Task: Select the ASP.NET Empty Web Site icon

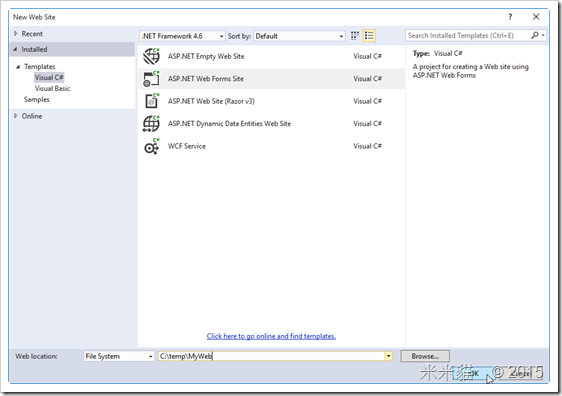Action: click(151, 56)
